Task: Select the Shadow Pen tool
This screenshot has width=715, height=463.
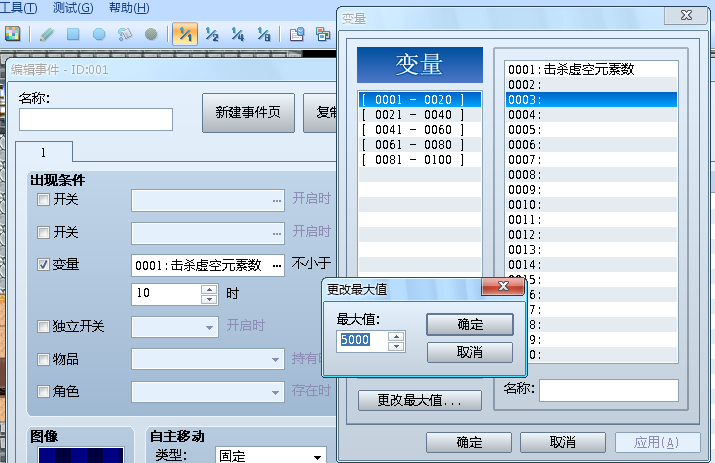Action: [x=151, y=34]
